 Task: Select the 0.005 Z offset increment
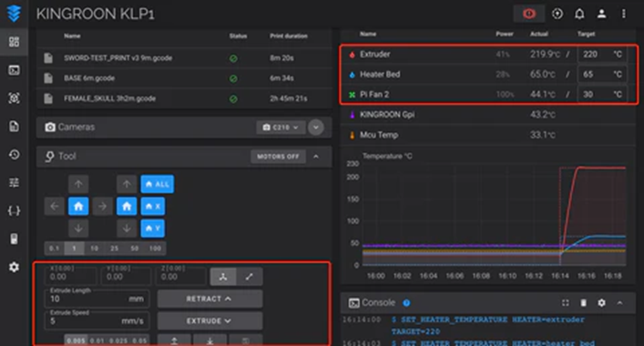click(x=76, y=341)
